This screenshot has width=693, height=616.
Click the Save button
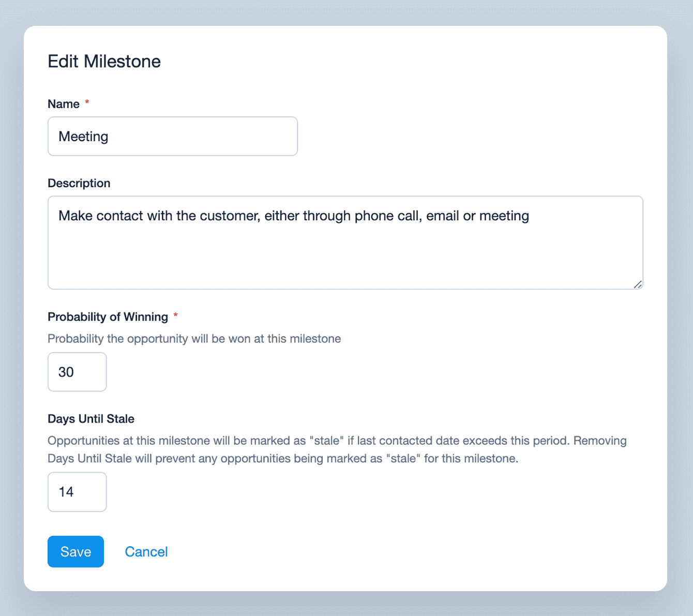pos(76,551)
